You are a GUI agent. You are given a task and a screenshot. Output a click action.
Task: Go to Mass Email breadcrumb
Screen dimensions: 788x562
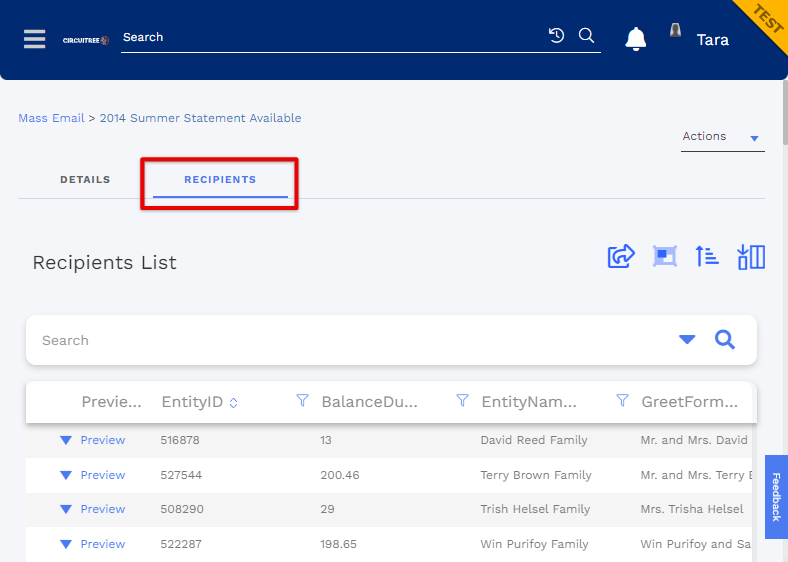click(51, 118)
